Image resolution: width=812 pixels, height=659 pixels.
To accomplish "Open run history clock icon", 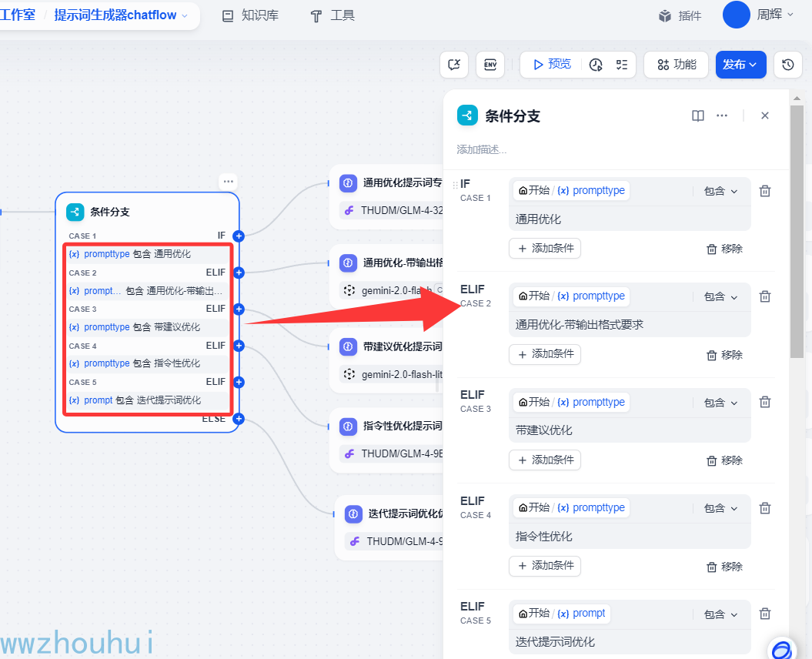I will (596, 65).
